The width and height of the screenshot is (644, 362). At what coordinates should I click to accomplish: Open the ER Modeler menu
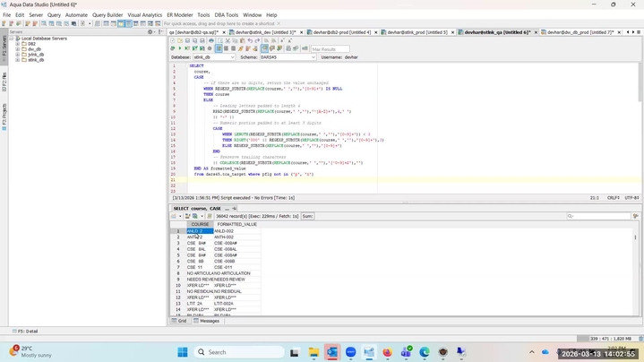click(x=179, y=15)
